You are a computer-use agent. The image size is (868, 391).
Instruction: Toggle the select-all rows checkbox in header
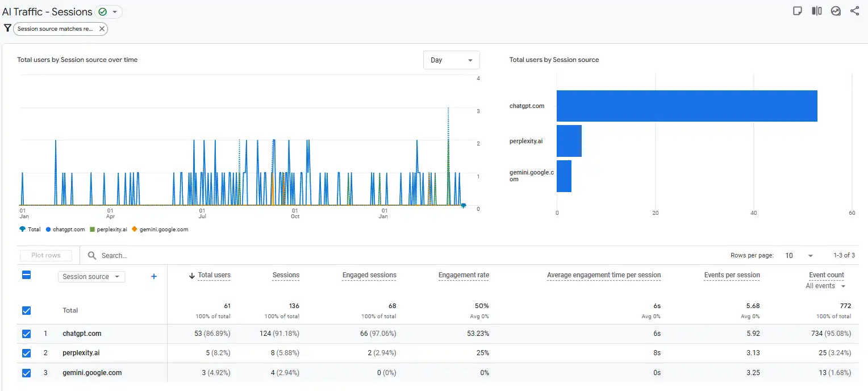[x=26, y=275]
